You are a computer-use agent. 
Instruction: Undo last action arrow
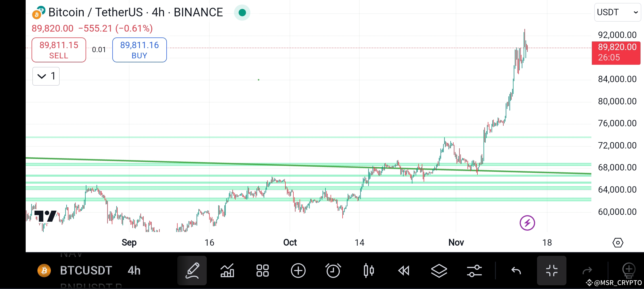click(x=516, y=271)
